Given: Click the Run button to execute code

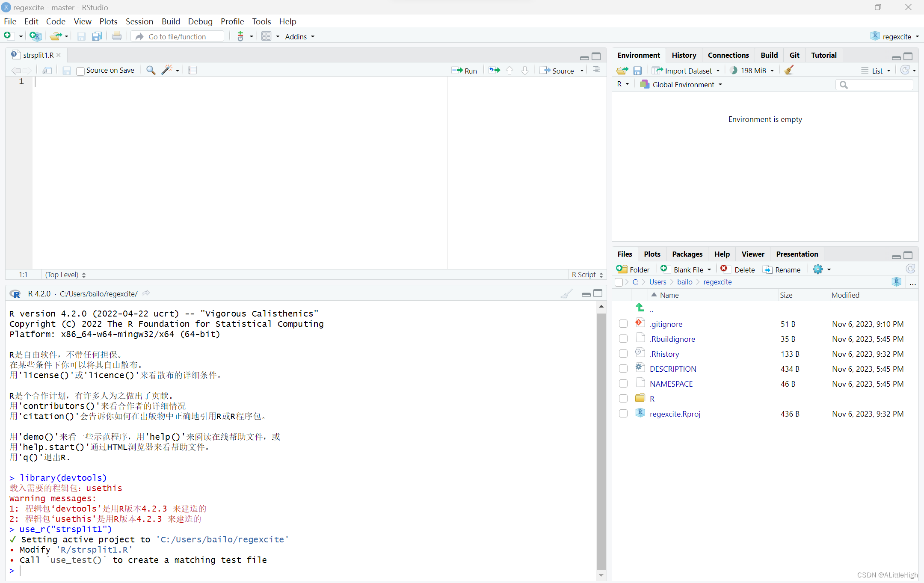Looking at the screenshot, I should [466, 70].
